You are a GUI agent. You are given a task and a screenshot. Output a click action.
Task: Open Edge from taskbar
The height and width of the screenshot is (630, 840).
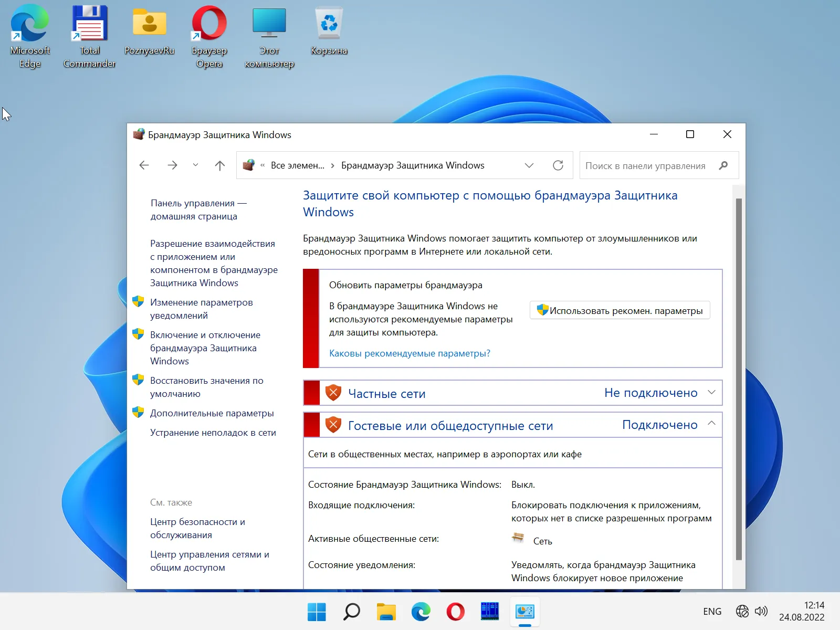(421, 612)
